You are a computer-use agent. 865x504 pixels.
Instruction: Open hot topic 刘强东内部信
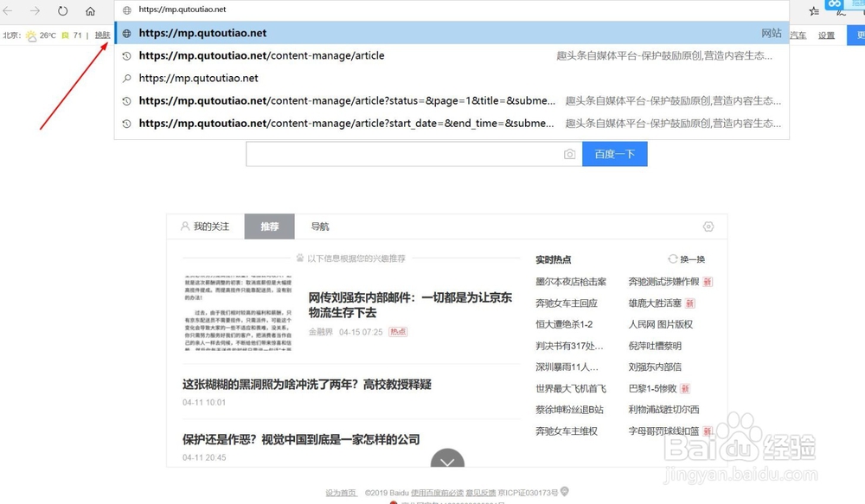click(655, 367)
